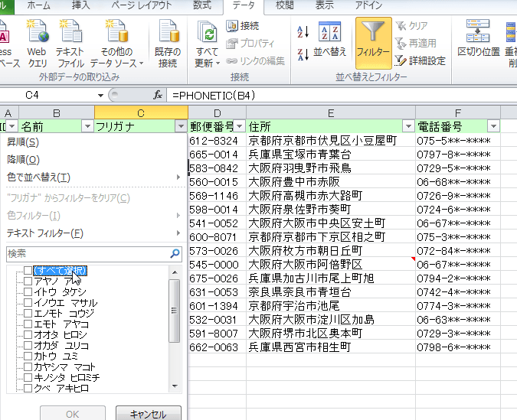The image size is (517, 420).
Task: Open the 表示 ribbon tab
Action: pos(325,5)
